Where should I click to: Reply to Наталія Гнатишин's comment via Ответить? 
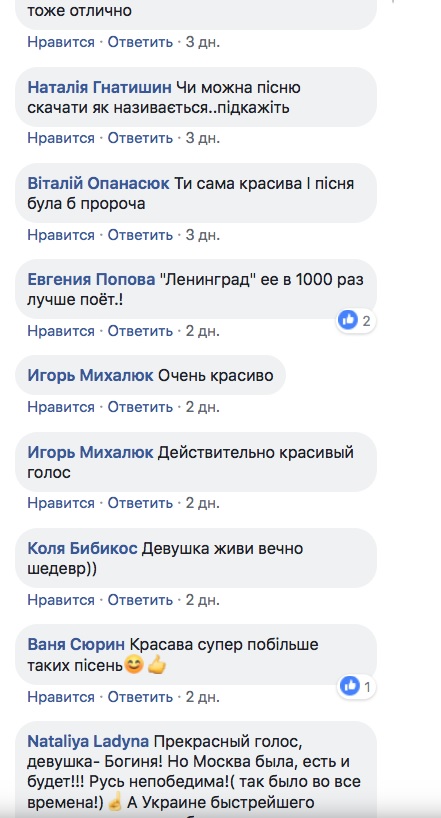tap(140, 138)
